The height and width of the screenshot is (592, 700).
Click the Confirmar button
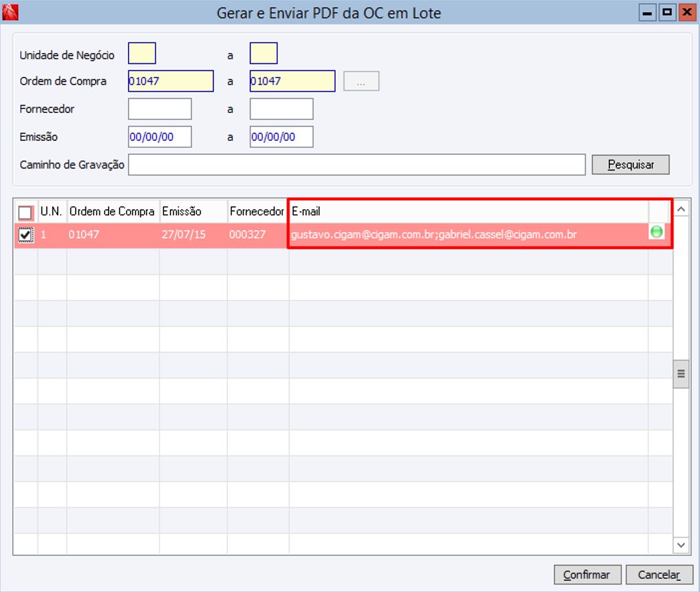click(587, 575)
